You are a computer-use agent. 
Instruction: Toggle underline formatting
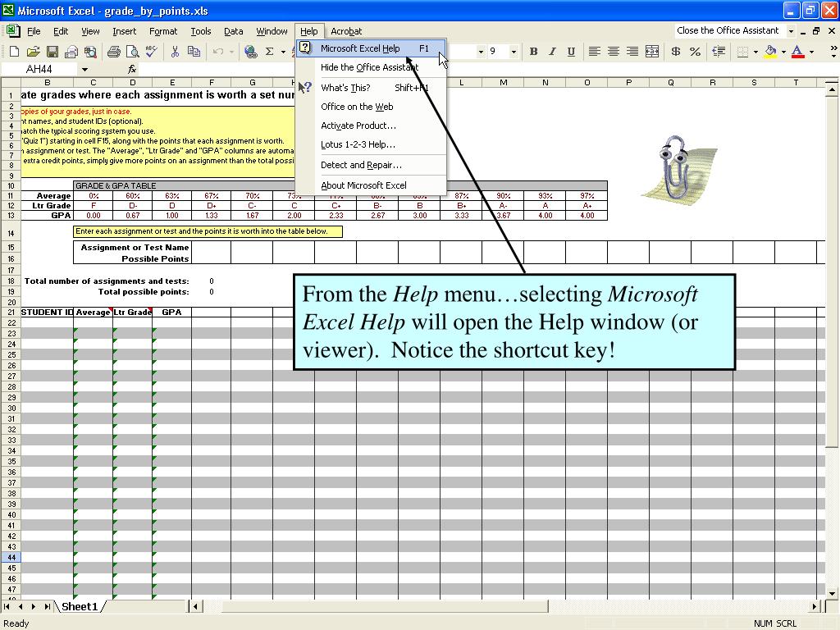[x=571, y=52]
